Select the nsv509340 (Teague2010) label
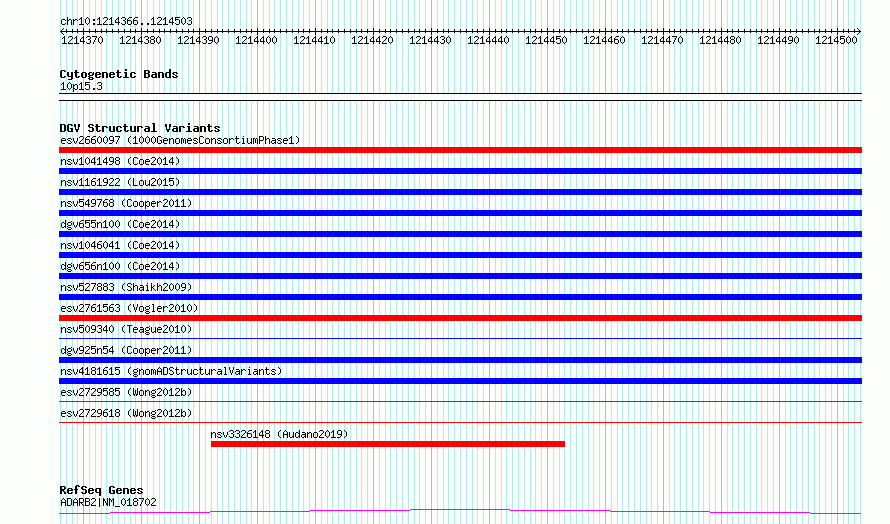This screenshot has height=524, width=890. [126, 329]
